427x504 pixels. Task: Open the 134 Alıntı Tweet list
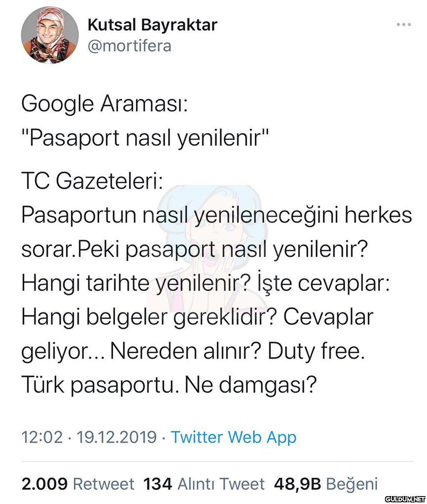tap(203, 484)
